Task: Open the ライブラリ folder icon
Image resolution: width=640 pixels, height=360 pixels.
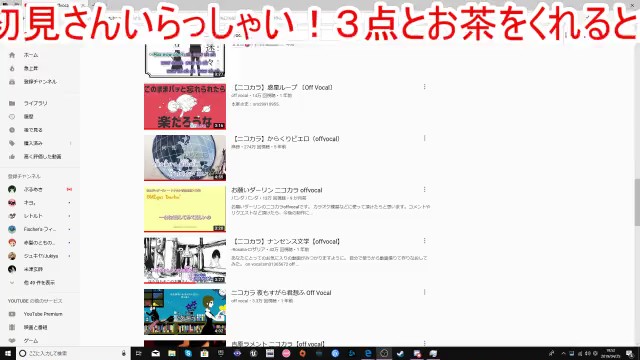Action: [12, 104]
